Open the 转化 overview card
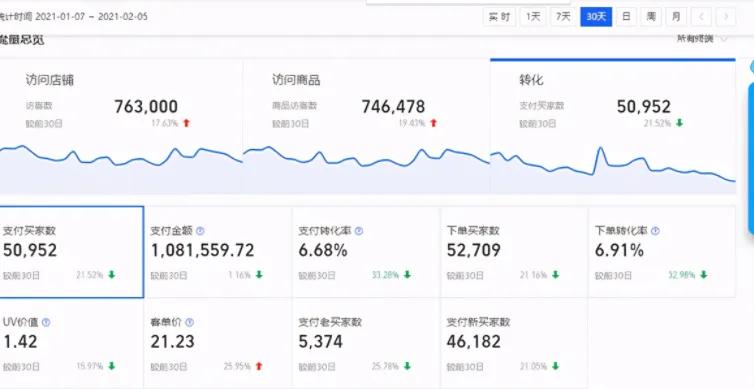Viewport: 754px width, 389px height. [613, 126]
